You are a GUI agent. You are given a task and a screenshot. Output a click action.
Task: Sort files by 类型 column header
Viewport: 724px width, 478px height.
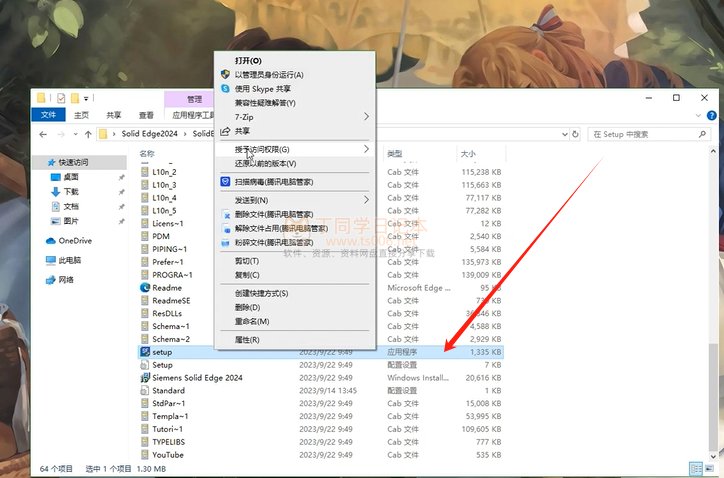395,153
